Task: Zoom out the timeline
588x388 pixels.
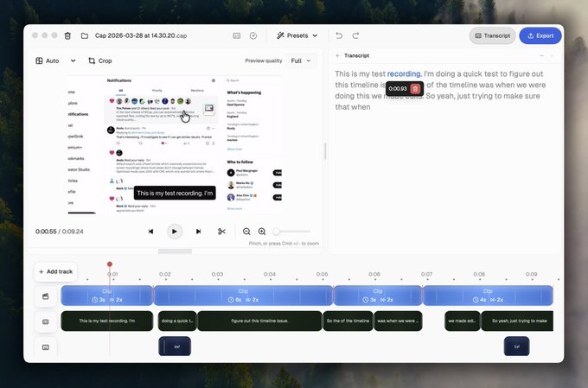Action: pyautogui.click(x=246, y=232)
